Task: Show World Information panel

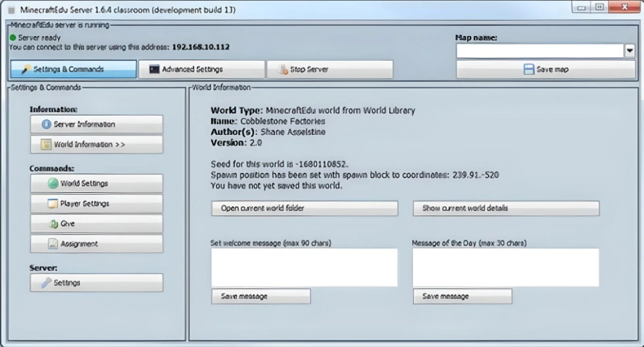Action: pos(97,144)
